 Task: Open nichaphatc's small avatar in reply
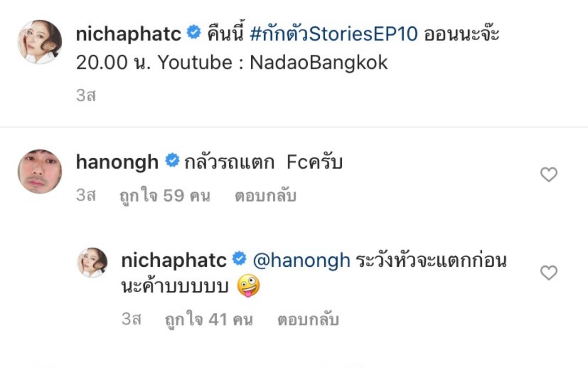92,263
